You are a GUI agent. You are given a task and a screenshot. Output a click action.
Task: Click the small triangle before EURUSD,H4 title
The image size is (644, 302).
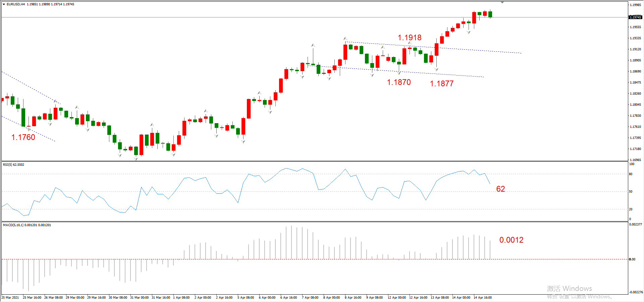click(x=4, y=4)
